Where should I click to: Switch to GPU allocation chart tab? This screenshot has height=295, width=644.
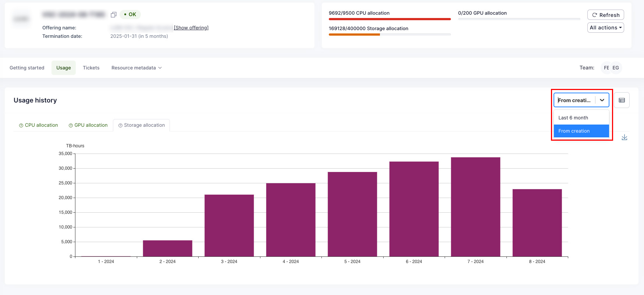pos(88,125)
